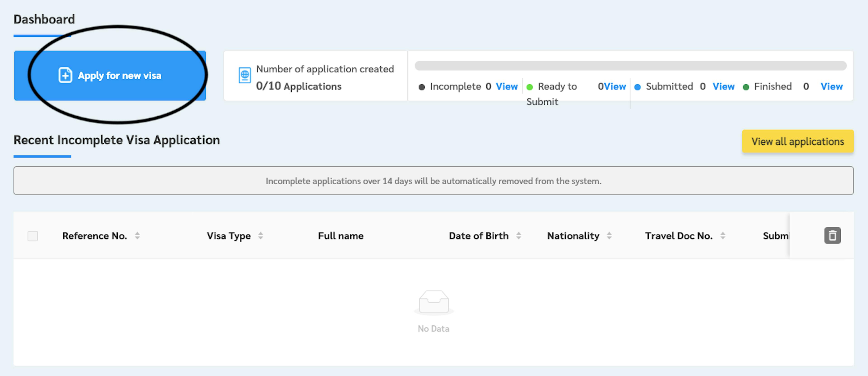Click the passport icon beside application count
This screenshot has width=868, height=376.
coord(245,75)
